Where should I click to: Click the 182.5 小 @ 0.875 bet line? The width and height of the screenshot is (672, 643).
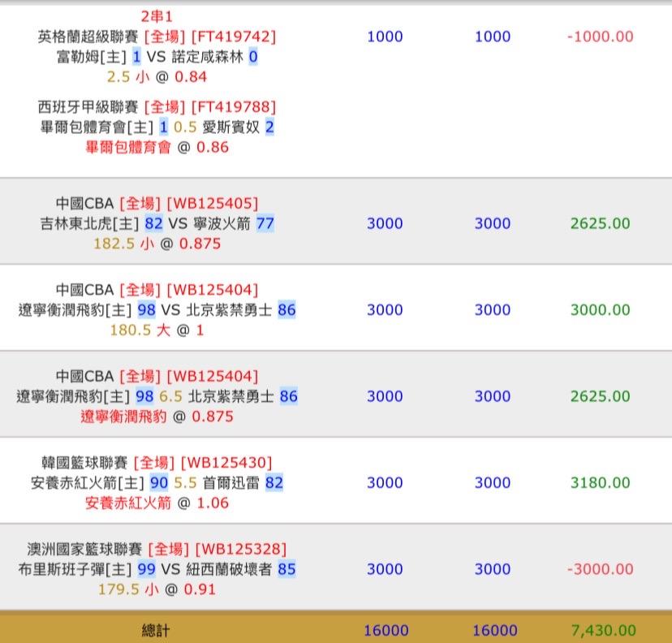(157, 244)
